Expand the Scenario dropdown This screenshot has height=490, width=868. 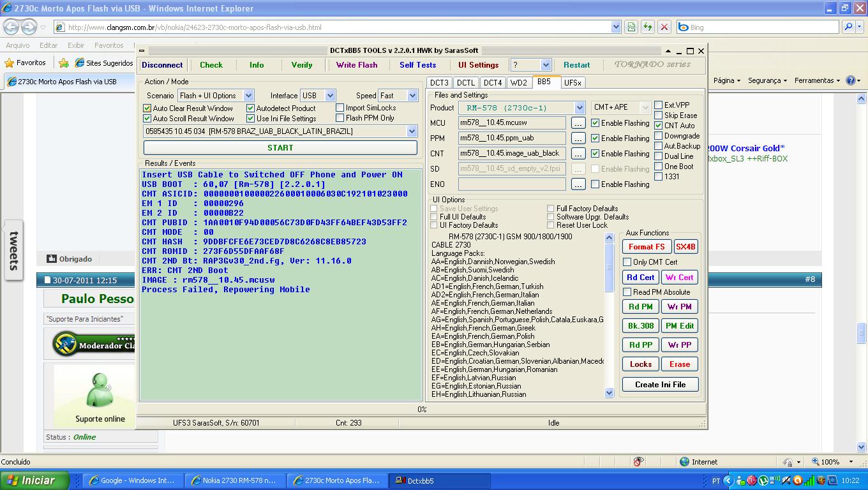pos(248,96)
